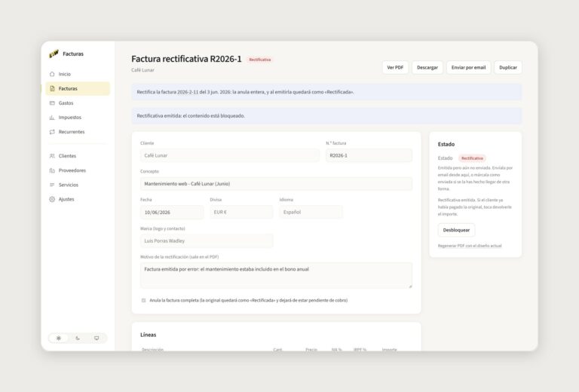Click the Descargar button
The height and width of the screenshot is (392, 579).
coord(427,68)
